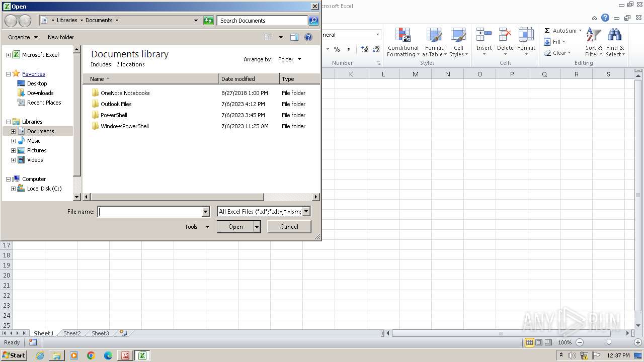
Task: Switch to Sheet3 tab
Action: (100, 333)
